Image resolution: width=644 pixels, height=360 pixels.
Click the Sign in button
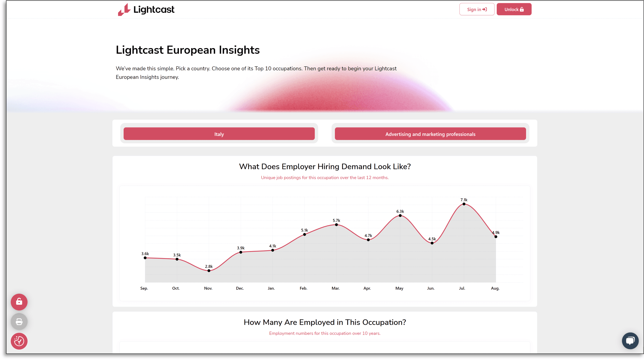tap(476, 9)
